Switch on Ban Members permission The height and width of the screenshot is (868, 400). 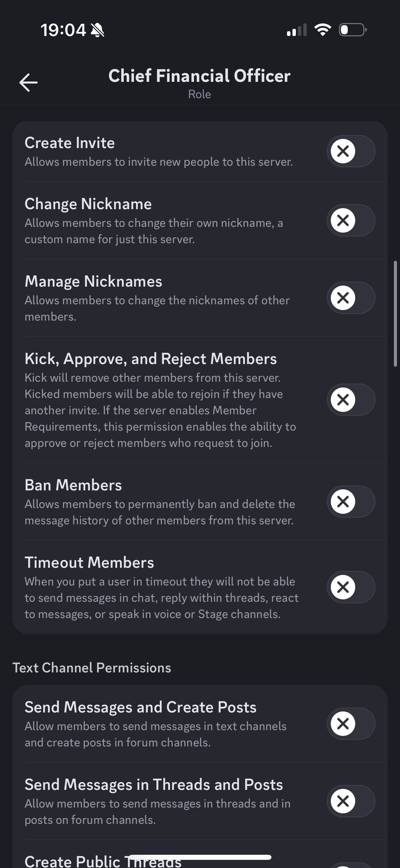(x=351, y=502)
